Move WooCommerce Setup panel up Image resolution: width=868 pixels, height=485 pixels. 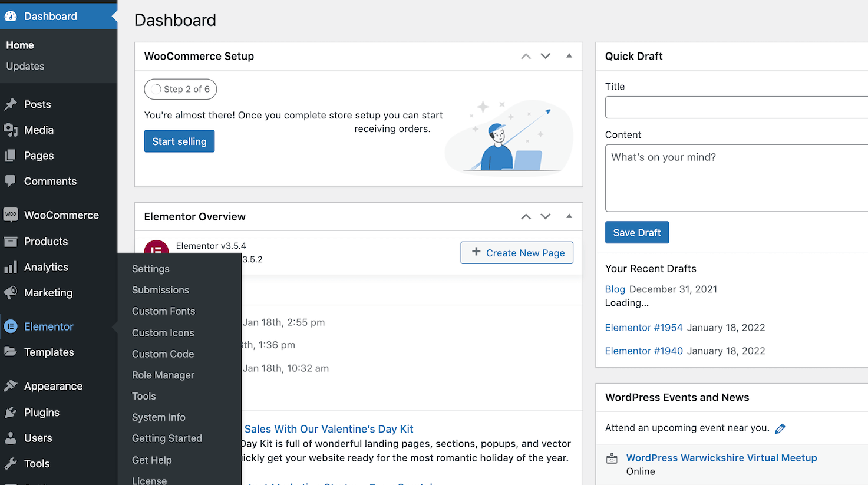(x=526, y=56)
